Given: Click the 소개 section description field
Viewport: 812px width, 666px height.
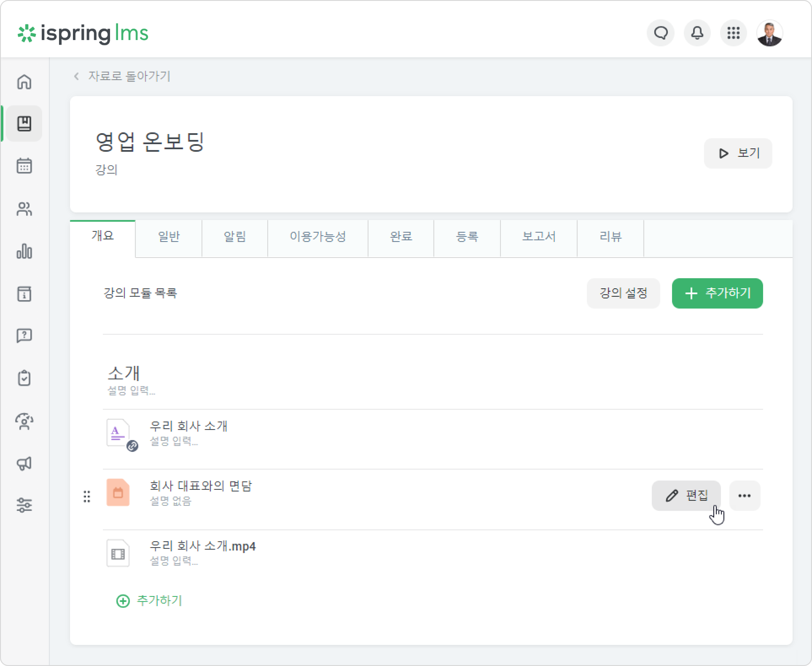Looking at the screenshot, I should (131, 391).
